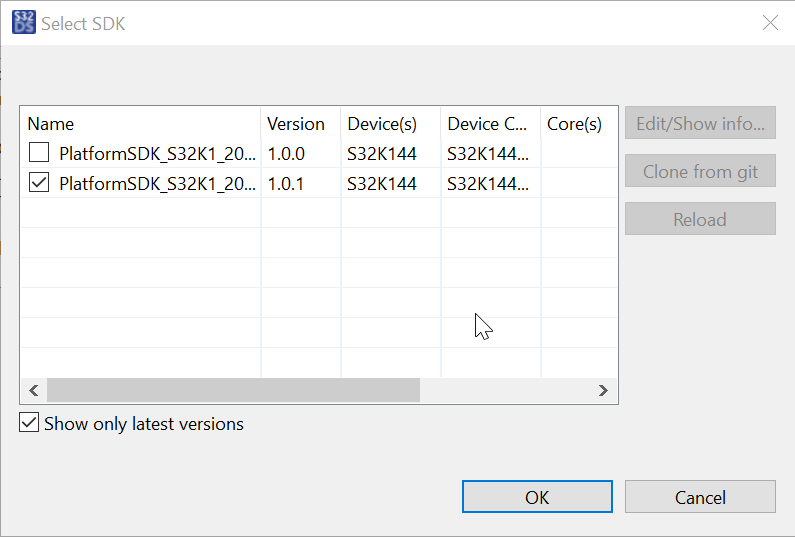This screenshot has width=795, height=537.
Task: Click the Core(s) column header
Action: [x=579, y=124]
